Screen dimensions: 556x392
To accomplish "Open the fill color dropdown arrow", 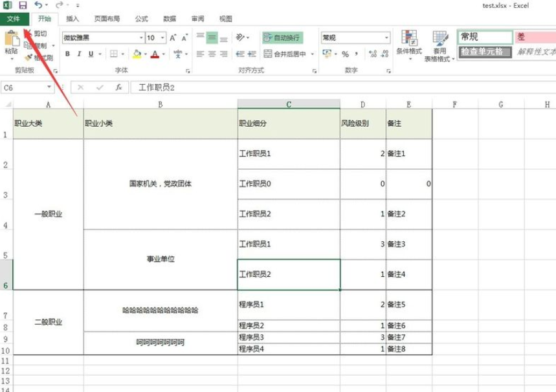I will coord(146,54).
